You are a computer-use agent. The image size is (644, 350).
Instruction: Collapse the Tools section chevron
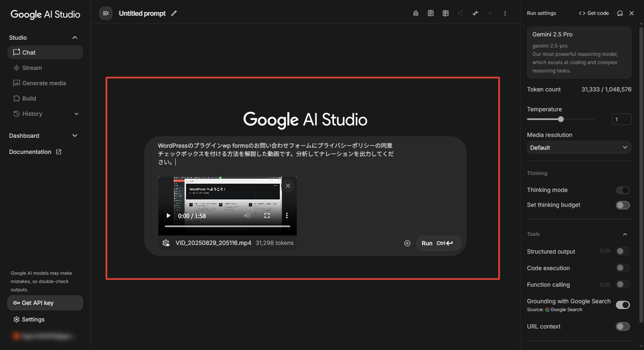click(x=625, y=234)
